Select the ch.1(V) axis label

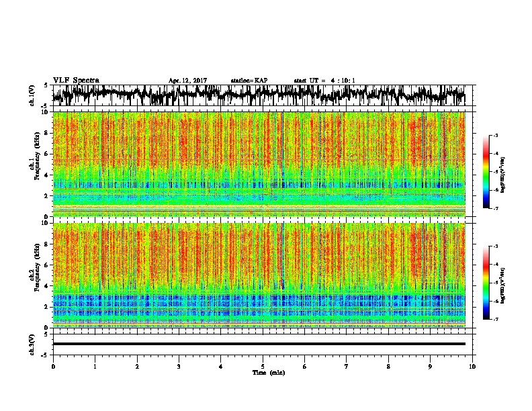click(32, 95)
